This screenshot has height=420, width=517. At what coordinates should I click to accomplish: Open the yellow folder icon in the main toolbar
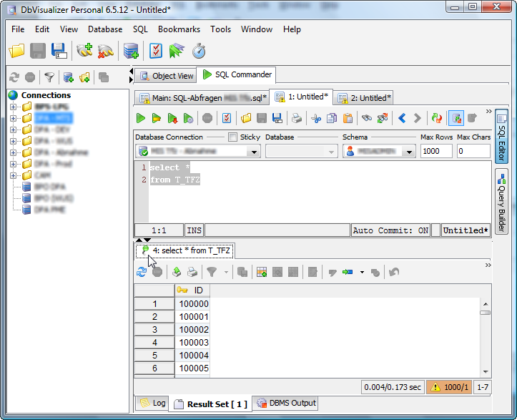17,51
